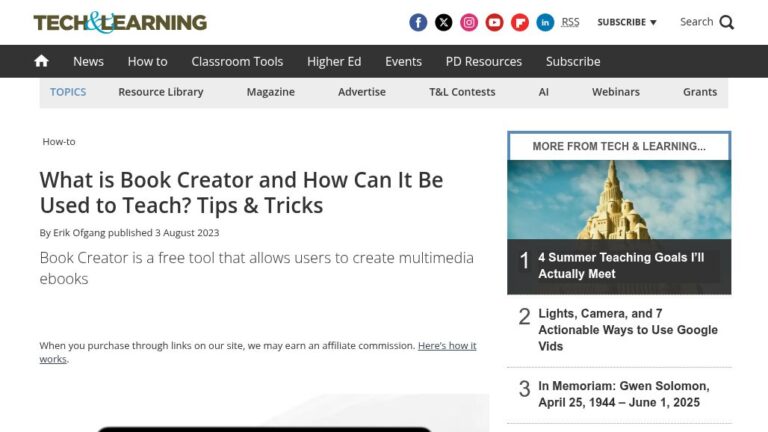The image size is (768, 432).
Task: Open the YouTube social icon
Action: coord(494,23)
